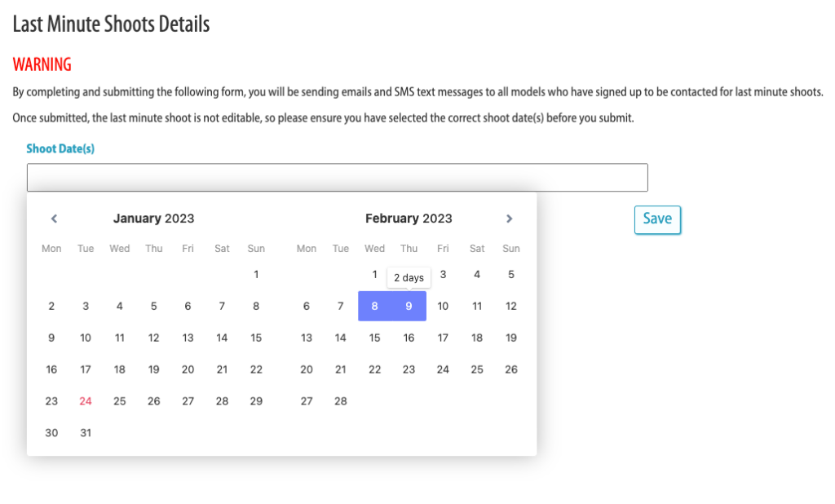Pick February 1 in the calendar
This screenshot has height=504, width=835.
pyautogui.click(x=374, y=275)
